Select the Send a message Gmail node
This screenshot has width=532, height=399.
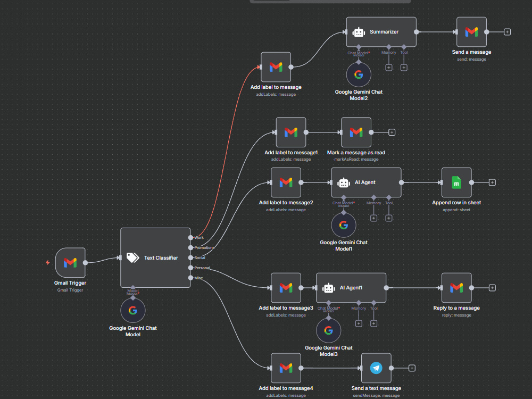(x=471, y=32)
